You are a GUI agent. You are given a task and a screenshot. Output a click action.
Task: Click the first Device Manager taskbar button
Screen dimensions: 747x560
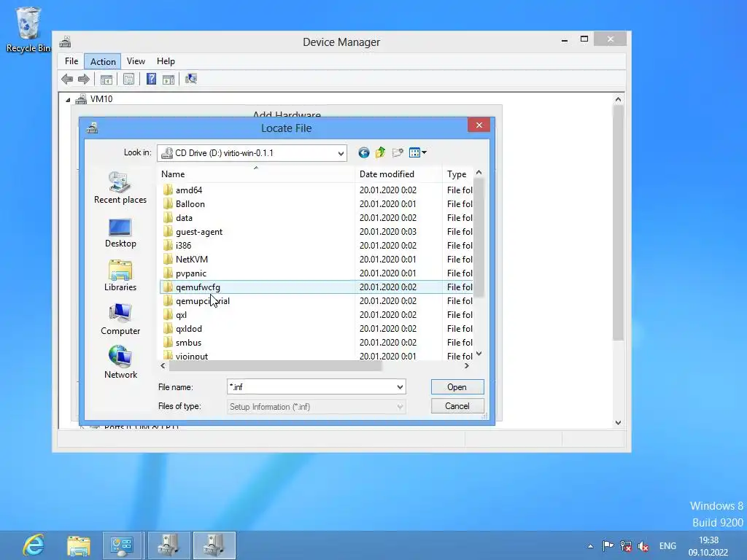[x=168, y=545]
